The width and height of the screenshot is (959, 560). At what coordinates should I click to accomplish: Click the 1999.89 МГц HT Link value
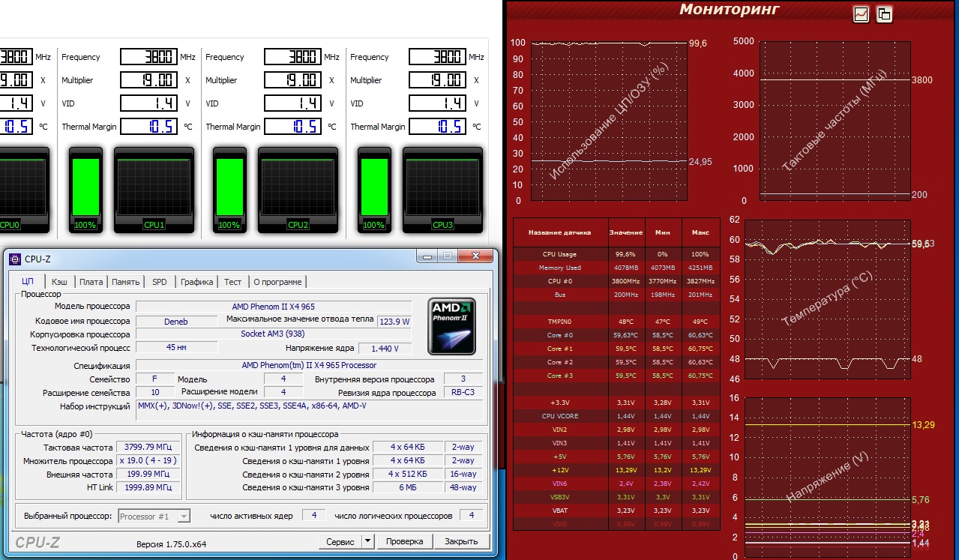(149, 487)
